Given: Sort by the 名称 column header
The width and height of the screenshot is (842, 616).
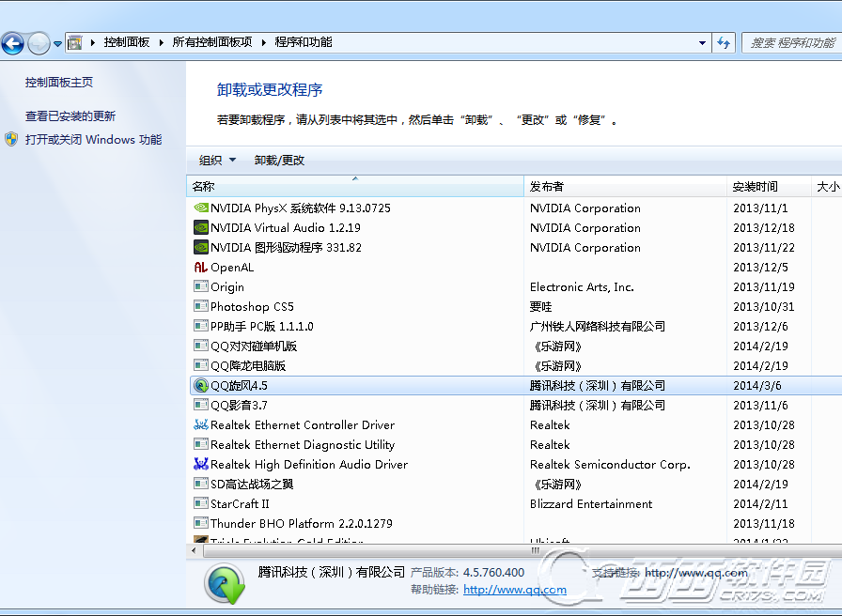Looking at the screenshot, I should pyautogui.click(x=355, y=186).
